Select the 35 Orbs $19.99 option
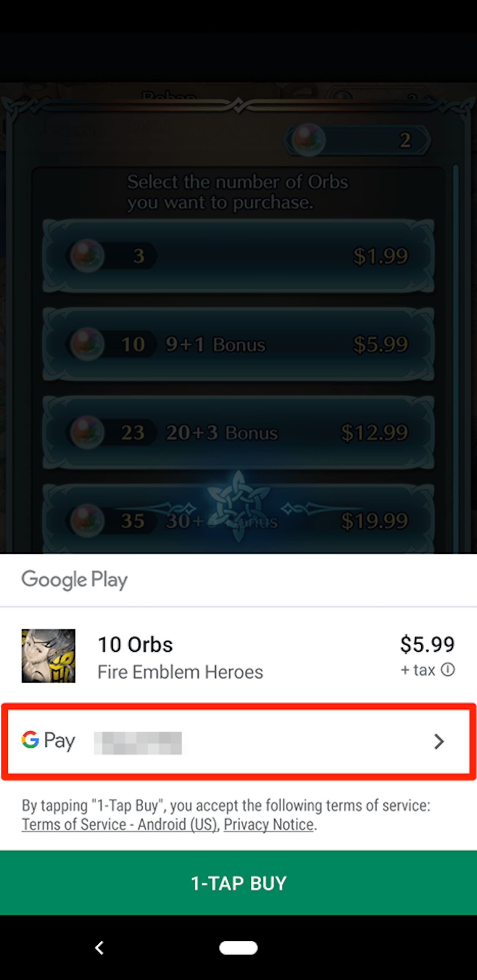Screen dimensions: 477x980 [238, 519]
